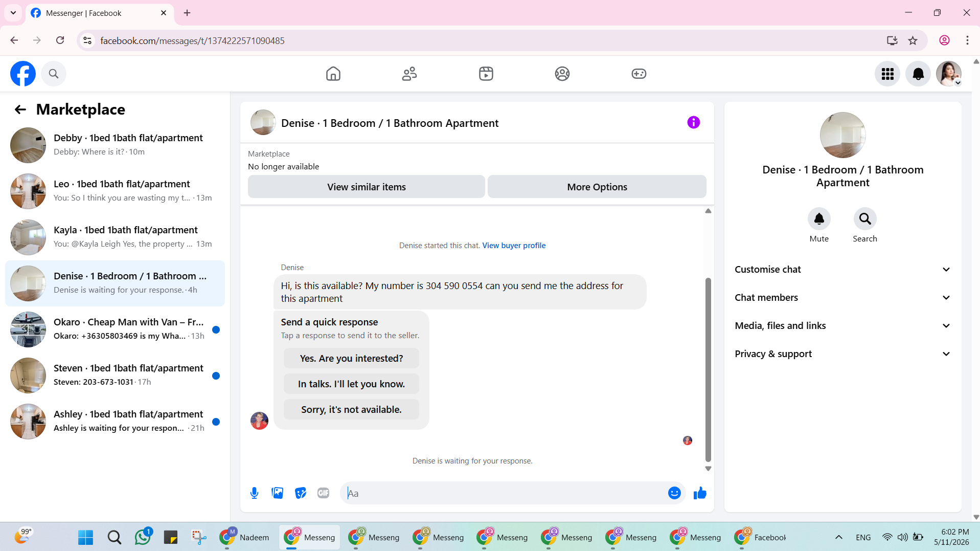Open Ashley's 1bed 1bath conversation
Viewport: 980px width, 551px height.
(x=115, y=422)
